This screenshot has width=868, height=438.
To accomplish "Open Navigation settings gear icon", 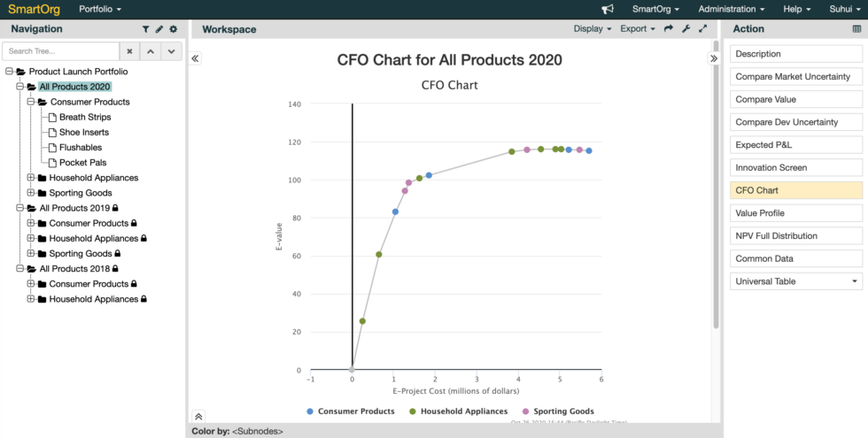I will (174, 29).
